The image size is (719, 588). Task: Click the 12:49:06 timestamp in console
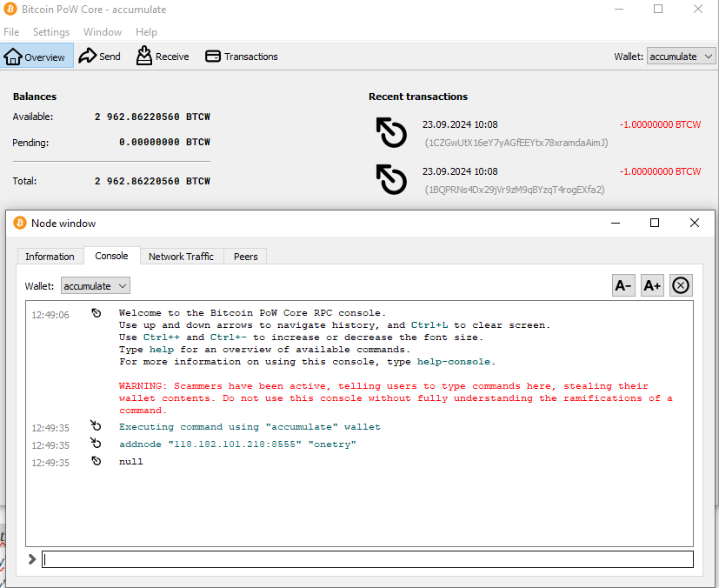click(x=50, y=315)
